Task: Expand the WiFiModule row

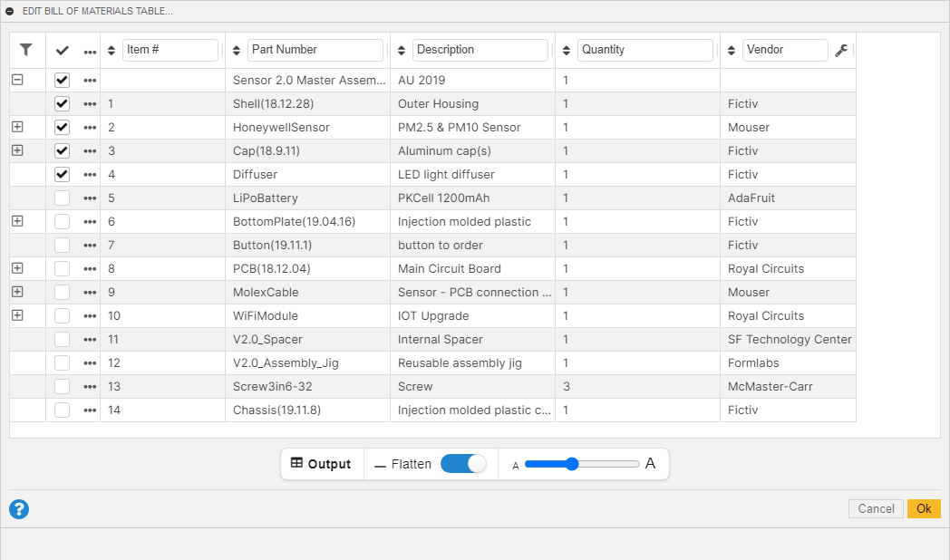Action: tap(17, 315)
